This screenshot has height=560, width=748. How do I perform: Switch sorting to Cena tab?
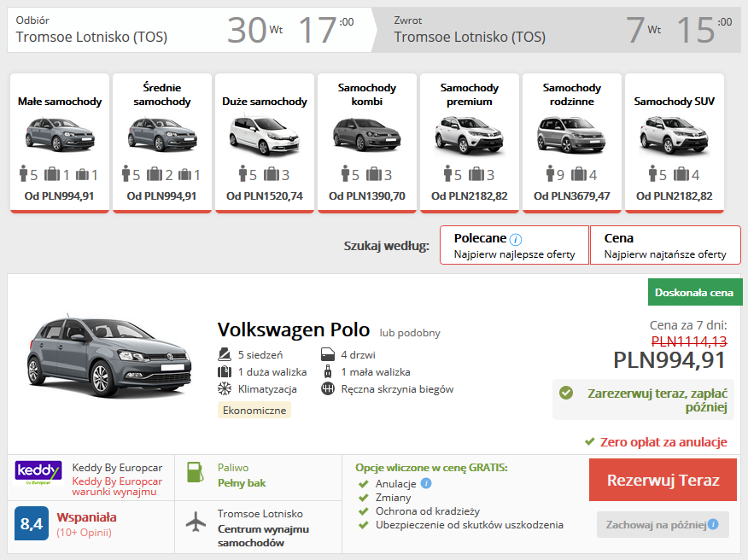(665, 245)
